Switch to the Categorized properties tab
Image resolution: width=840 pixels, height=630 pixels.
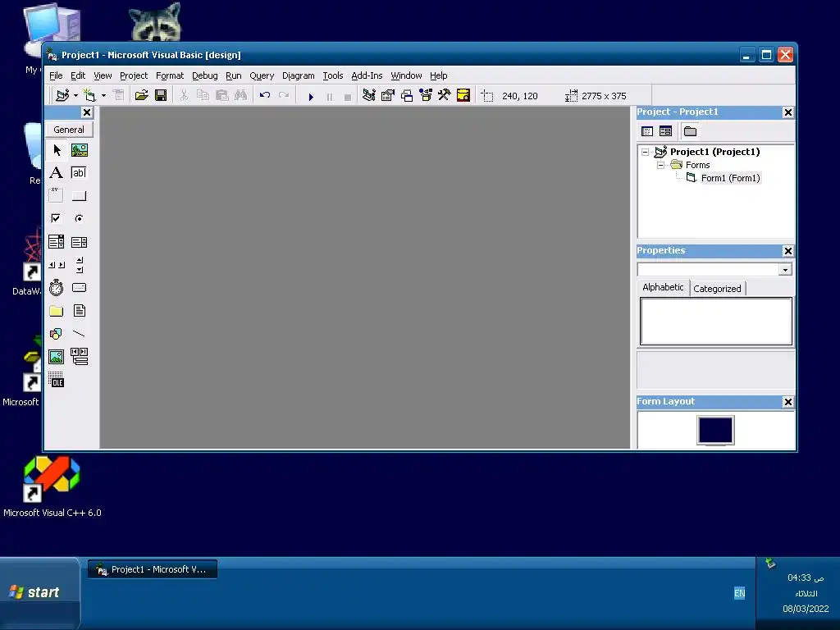(717, 289)
